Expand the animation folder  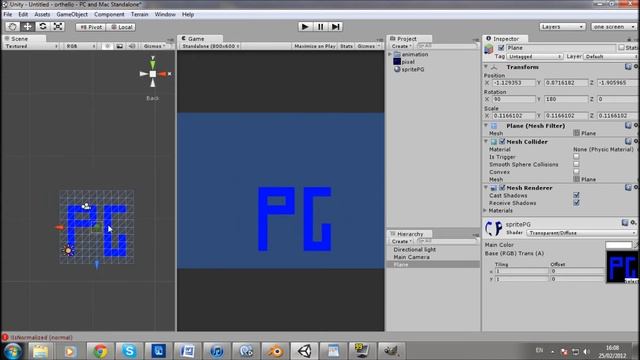[x=390, y=54]
